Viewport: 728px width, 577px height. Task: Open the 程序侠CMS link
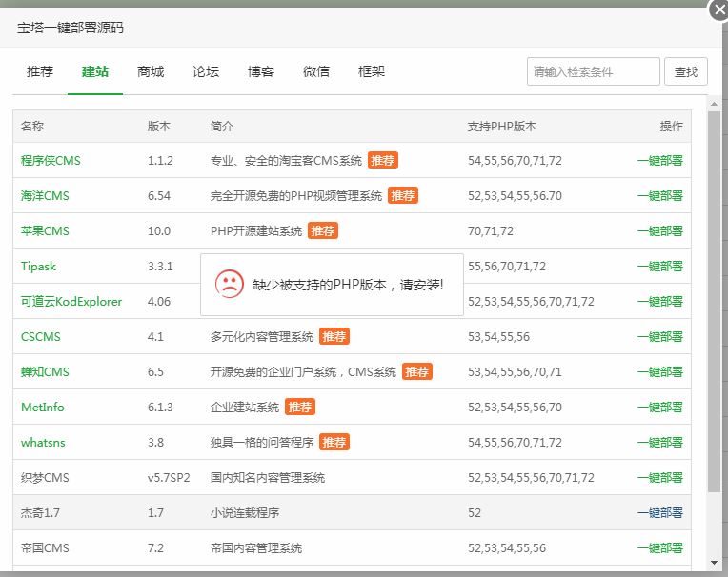click(51, 161)
